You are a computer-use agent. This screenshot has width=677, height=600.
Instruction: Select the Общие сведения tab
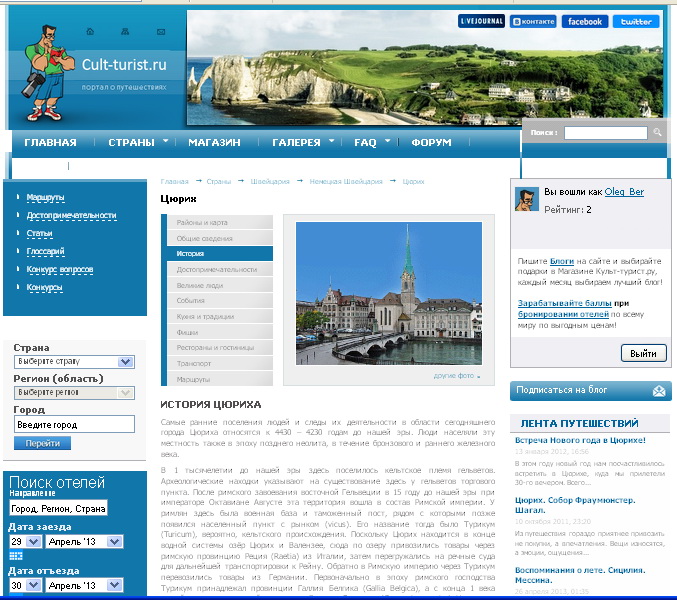click(220, 238)
